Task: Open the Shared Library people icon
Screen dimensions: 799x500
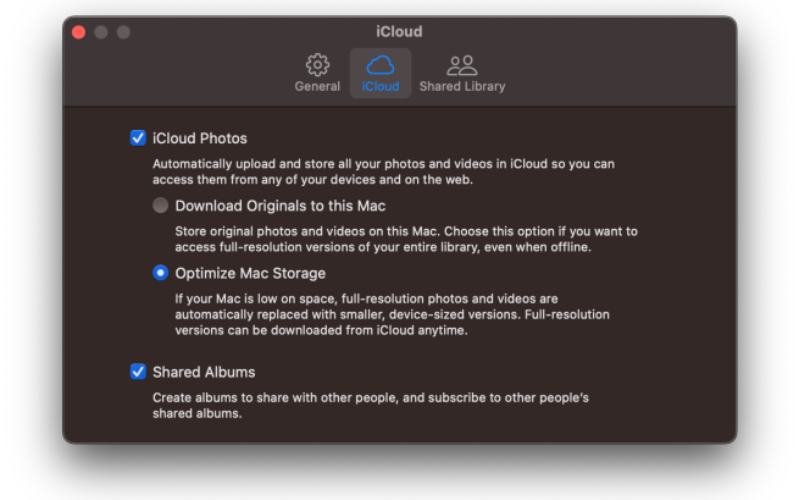Action: coord(462,65)
